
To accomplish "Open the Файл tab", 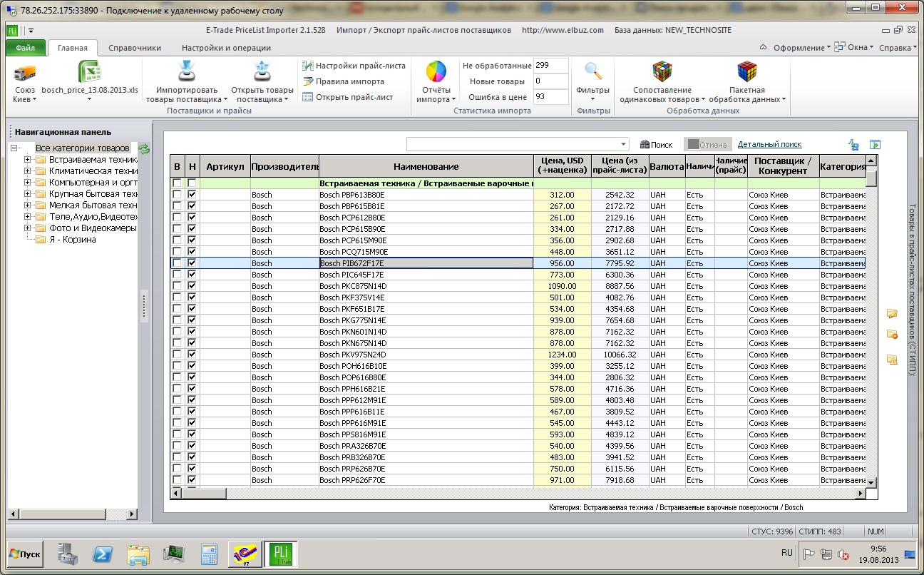I will pos(26,49).
